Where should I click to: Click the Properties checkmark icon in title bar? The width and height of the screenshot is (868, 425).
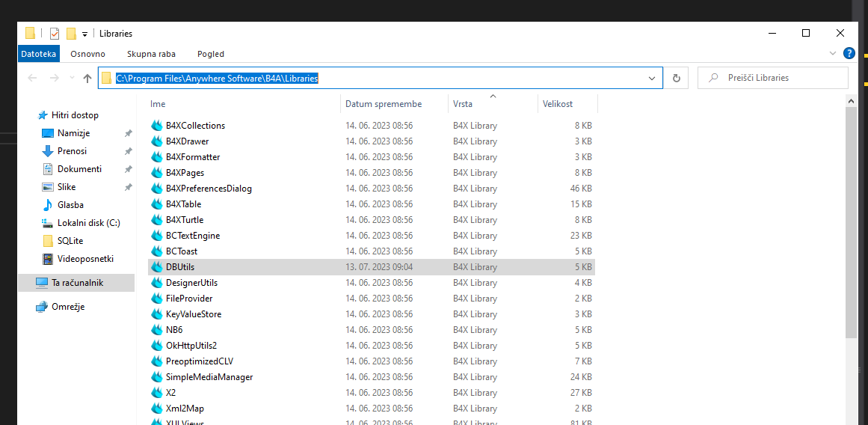coord(55,34)
